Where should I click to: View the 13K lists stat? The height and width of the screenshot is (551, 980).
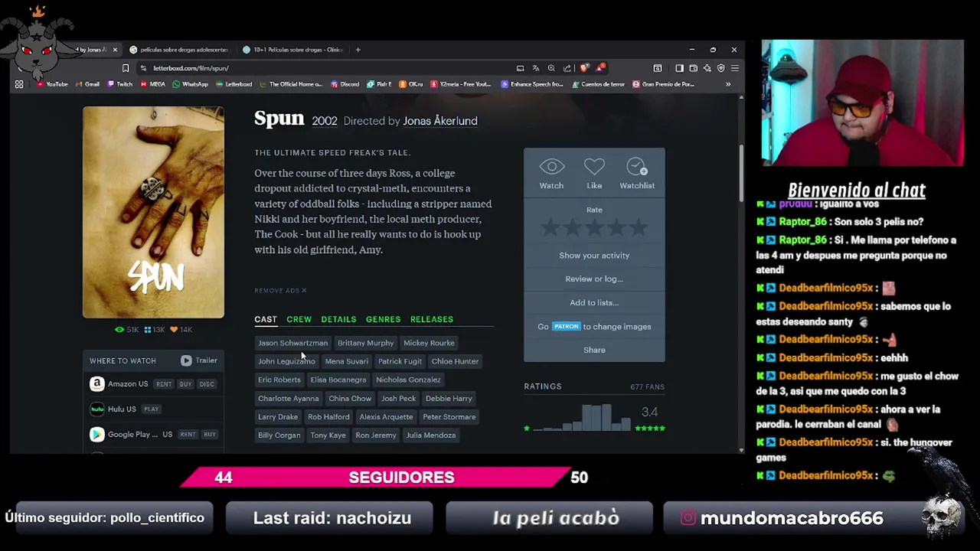154,329
